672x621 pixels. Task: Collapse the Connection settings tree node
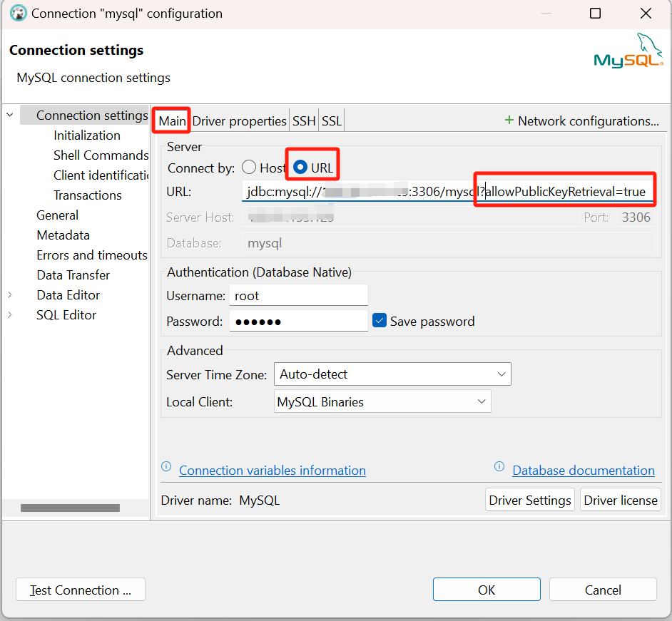pyautogui.click(x=10, y=116)
